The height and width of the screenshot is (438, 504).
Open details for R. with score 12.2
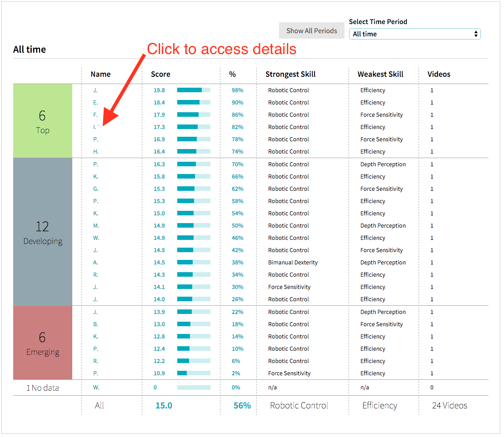pos(96,361)
